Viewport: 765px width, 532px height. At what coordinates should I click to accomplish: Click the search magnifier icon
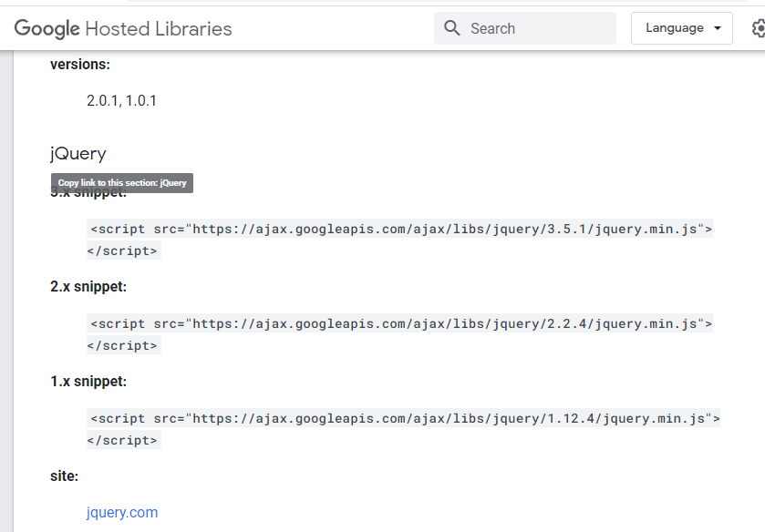pos(451,28)
